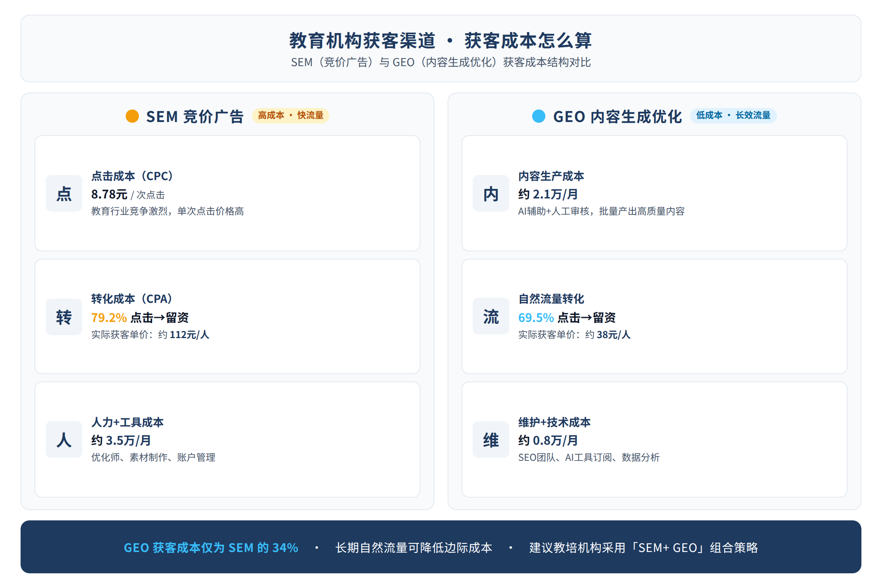The height and width of the screenshot is (588, 882).
Task: Click the subtitle about SEM 与 GEO 获客成本结构对比
Action: (x=441, y=62)
